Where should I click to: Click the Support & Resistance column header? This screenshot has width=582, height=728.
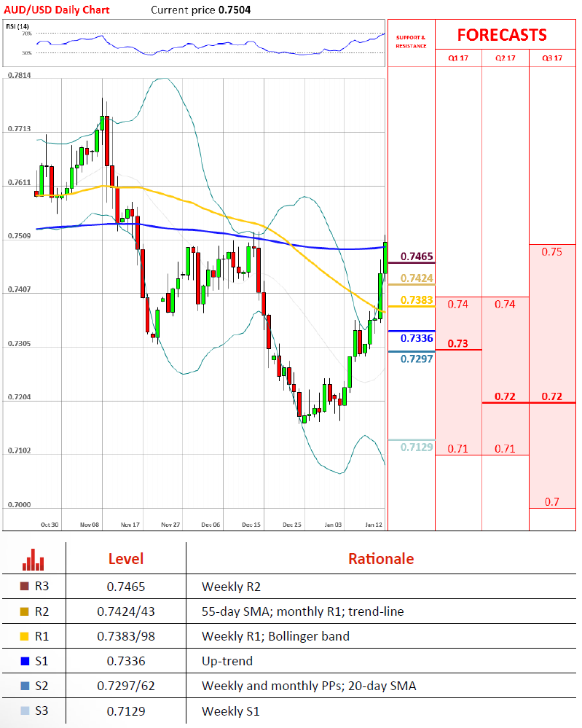[411, 41]
